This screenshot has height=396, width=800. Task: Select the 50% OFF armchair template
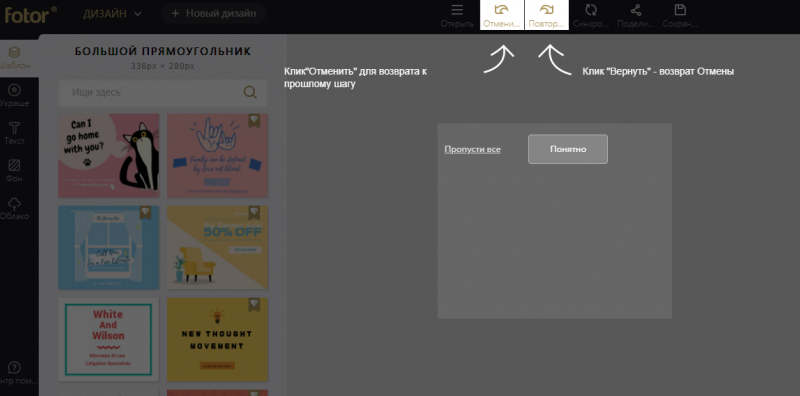(217, 248)
